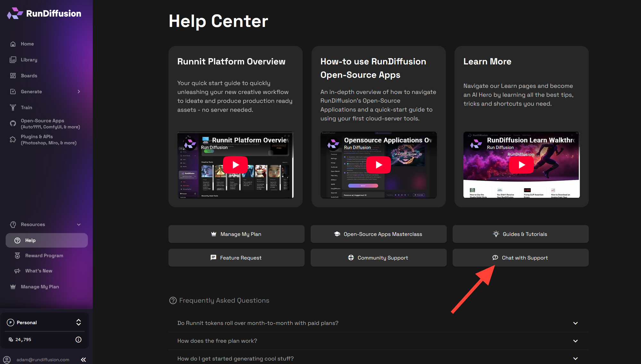The width and height of the screenshot is (641, 364).
Task: Click the token balance info icon
Action: (x=79, y=340)
